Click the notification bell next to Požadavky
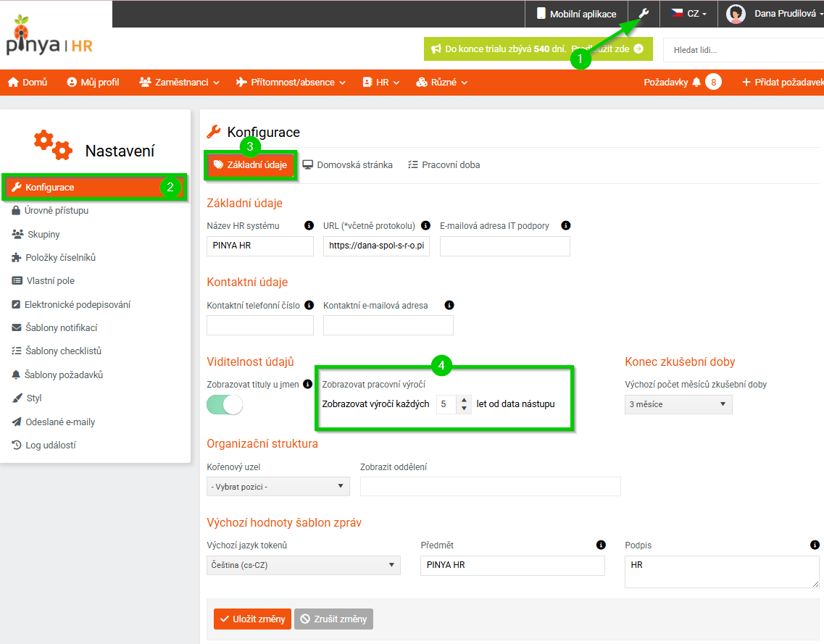Image resolution: width=824 pixels, height=644 pixels. click(x=696, y=82)
